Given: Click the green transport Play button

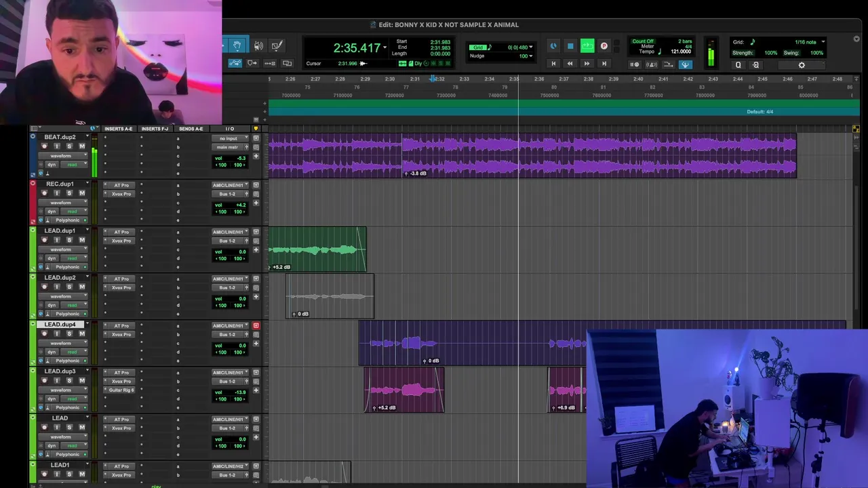Looking at the screenshot, I should coord(587,46).
